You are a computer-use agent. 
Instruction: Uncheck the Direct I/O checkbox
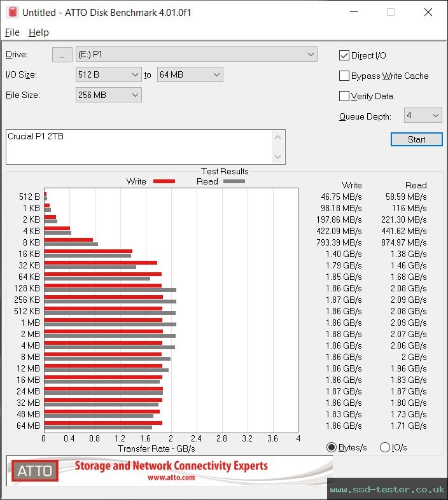point(344,55)
